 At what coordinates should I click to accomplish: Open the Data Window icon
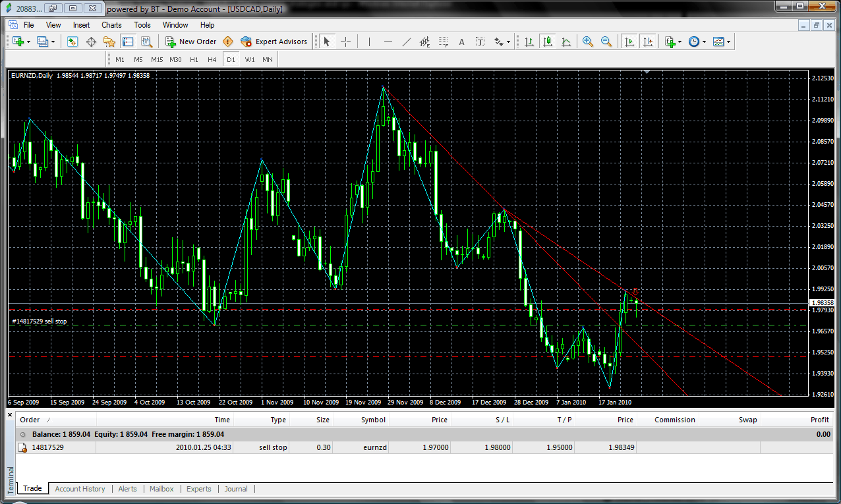pyautogui.click(x=91, y=42)
